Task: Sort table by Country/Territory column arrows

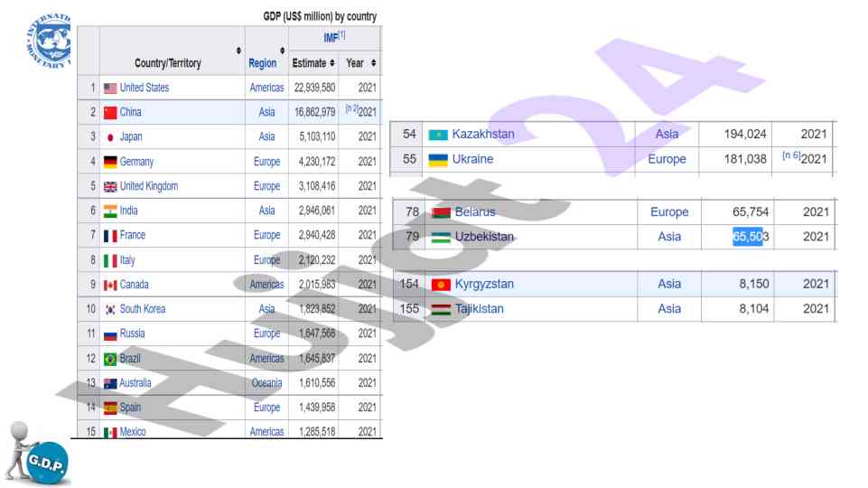Action: (238, 51)
